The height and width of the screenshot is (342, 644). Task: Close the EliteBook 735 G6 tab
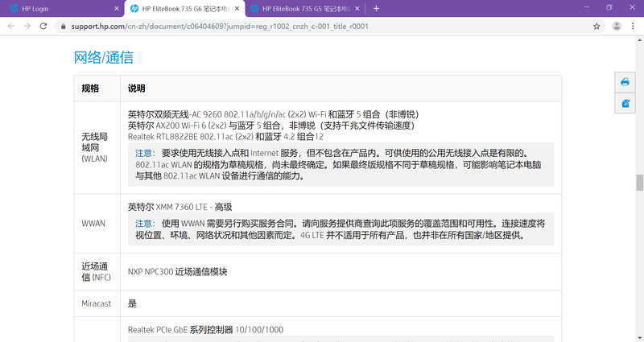[x=237, y=8]
